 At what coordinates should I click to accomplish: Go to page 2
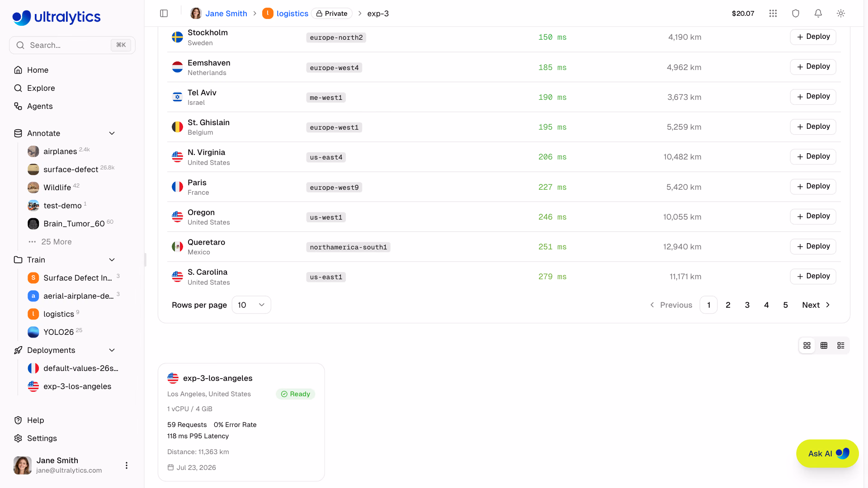click(728, 305)
